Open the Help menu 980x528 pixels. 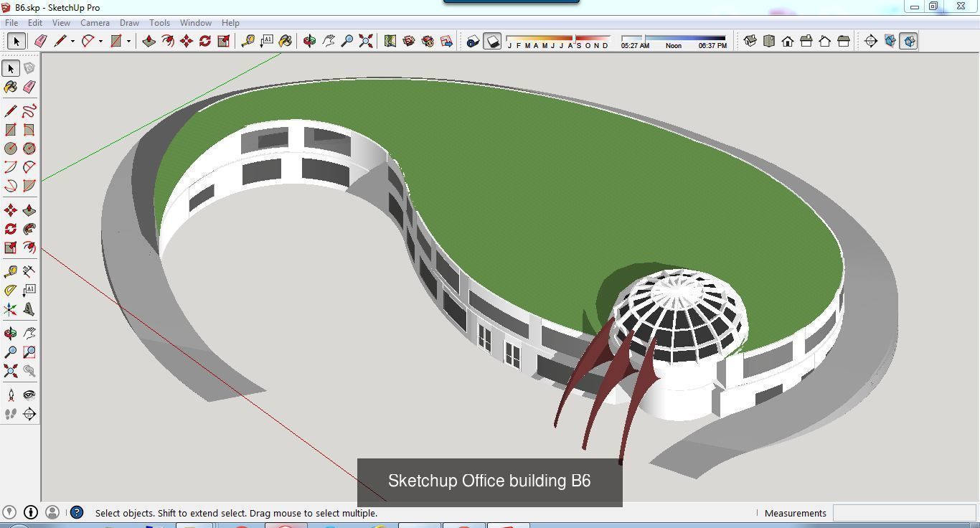230,23
